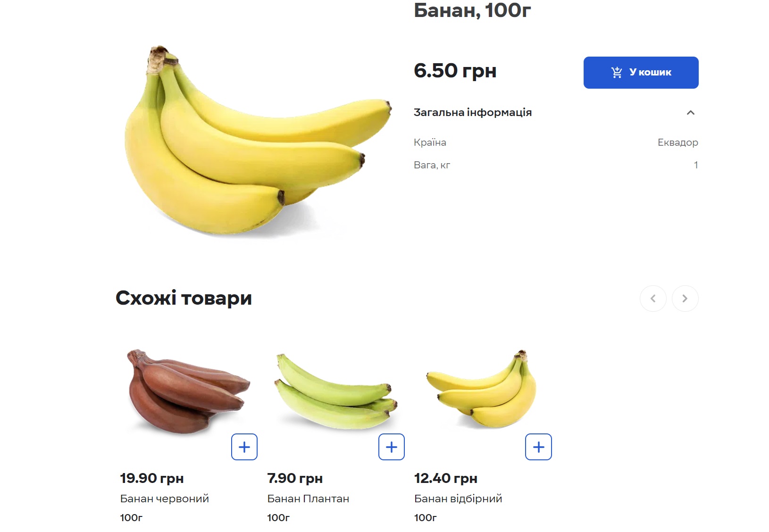Click the Країна value Еквадор

click(677, 142)
